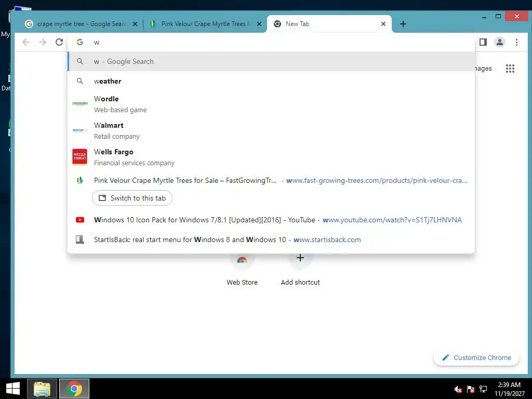The height and width of the screenshot is (399, 532).
Task: Maximize the Chrome window
Action: pyautogui.click(x=498, y=16)
